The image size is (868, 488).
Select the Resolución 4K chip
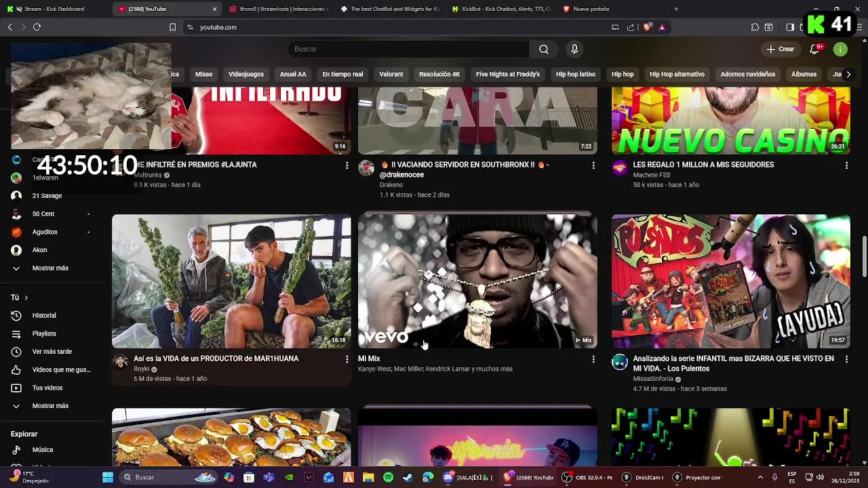[x=439, y=74]
